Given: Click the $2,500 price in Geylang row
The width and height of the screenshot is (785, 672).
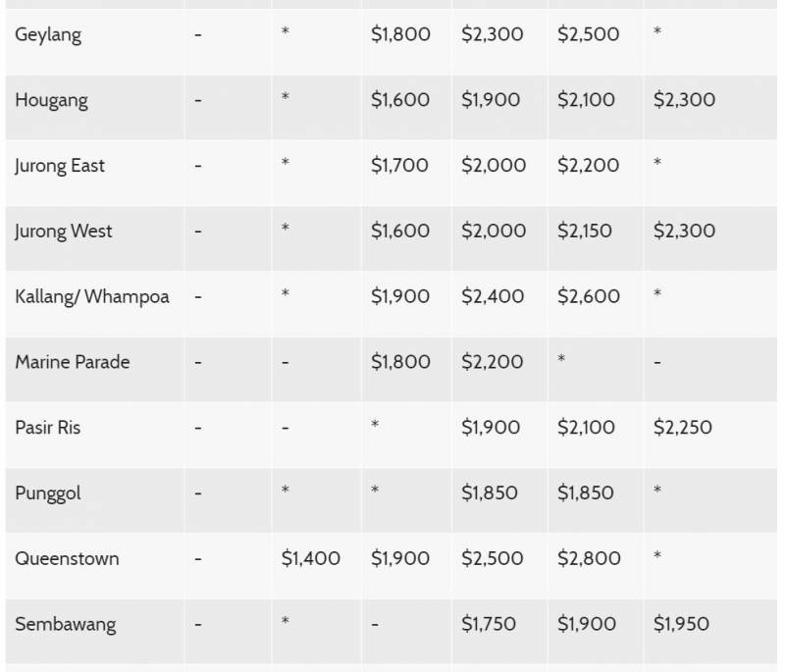Looking at the screenshot, I should tap(589, 34).
